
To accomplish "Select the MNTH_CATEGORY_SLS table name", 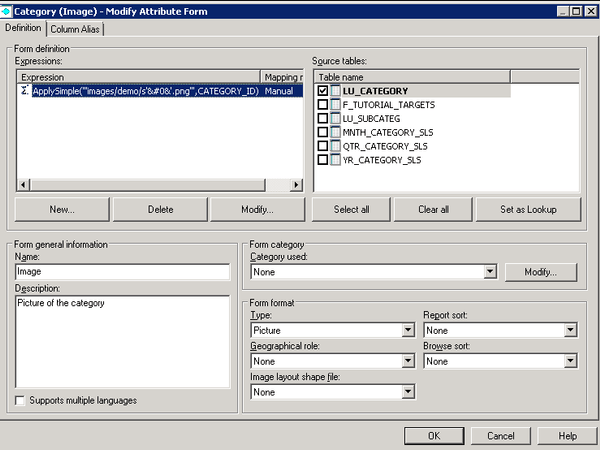I will pyautogui.click(x=388, y=132).
